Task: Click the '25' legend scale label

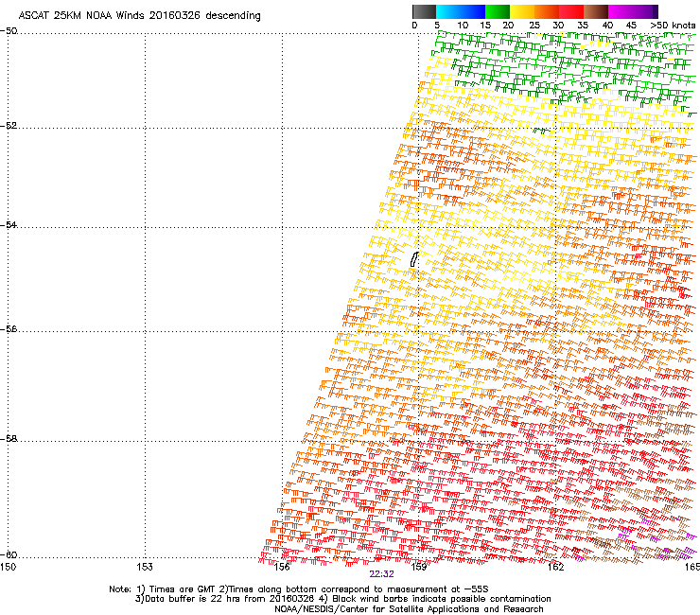Action: pyautogui.click(x=534, y=26)
